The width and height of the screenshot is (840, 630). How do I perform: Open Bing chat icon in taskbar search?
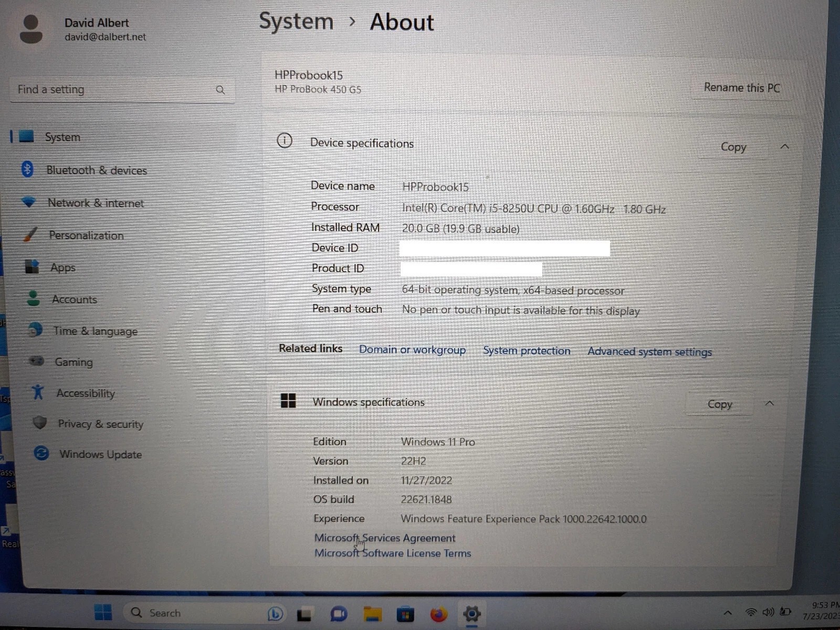pyautogui.click(x=275, y=613)
